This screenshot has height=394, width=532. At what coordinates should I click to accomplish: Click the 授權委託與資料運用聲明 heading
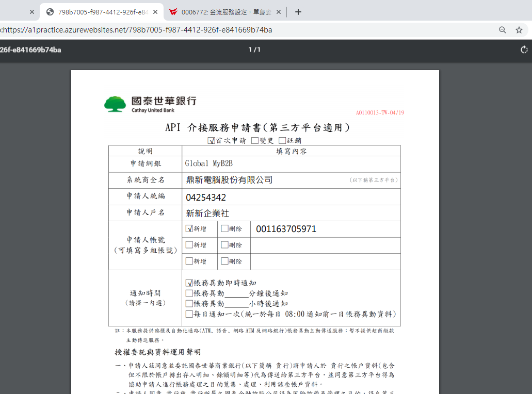tap(158, 352)
